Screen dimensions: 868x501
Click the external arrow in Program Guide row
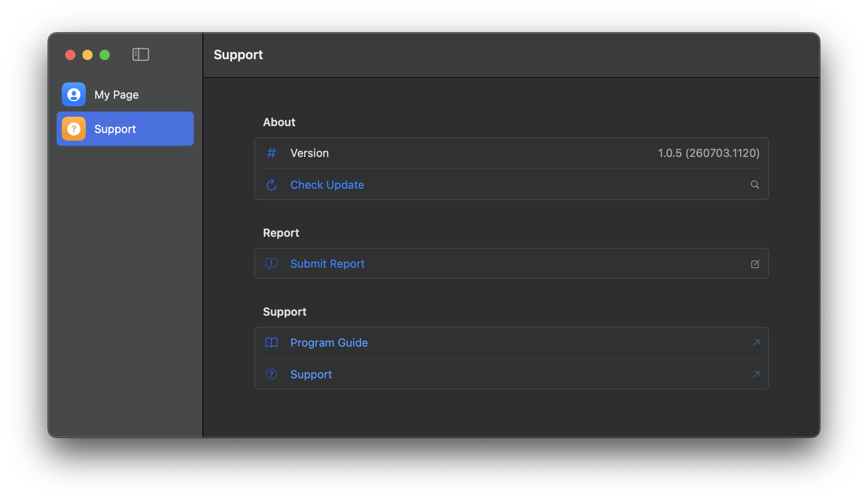click(756, 343)
